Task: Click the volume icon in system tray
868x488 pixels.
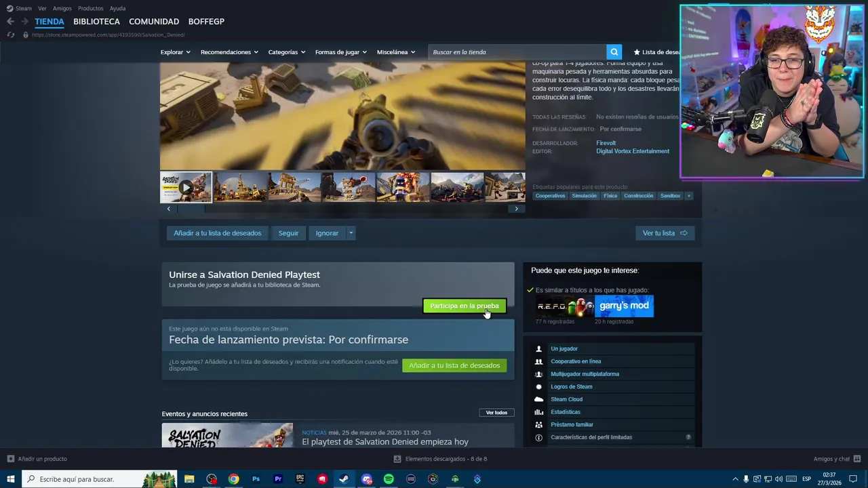Action: point(778,479)
